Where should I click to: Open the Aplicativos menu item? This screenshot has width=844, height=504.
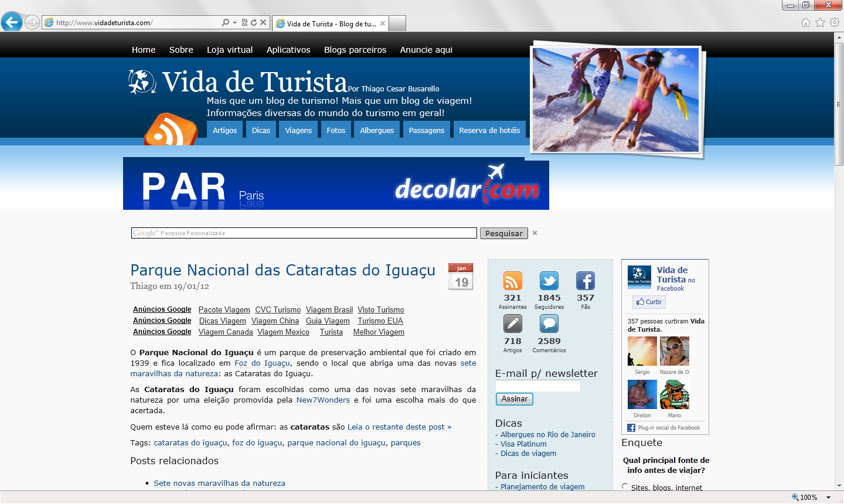pyautogui.click(x=288, y=50)
